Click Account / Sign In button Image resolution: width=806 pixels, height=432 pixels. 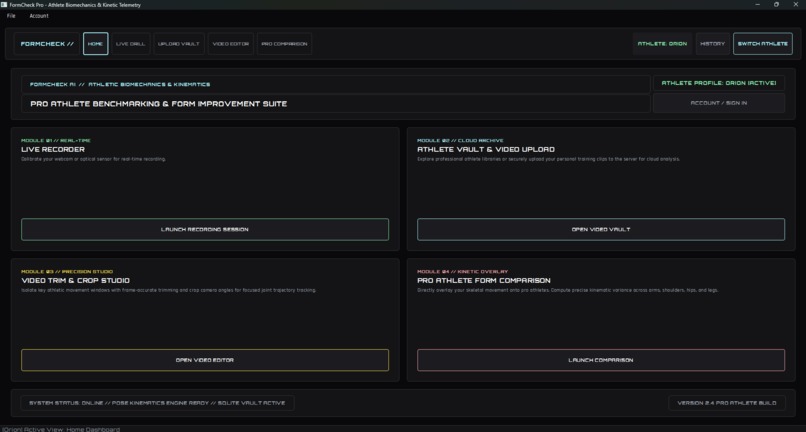pyautogui.click(x=719, y=103)
